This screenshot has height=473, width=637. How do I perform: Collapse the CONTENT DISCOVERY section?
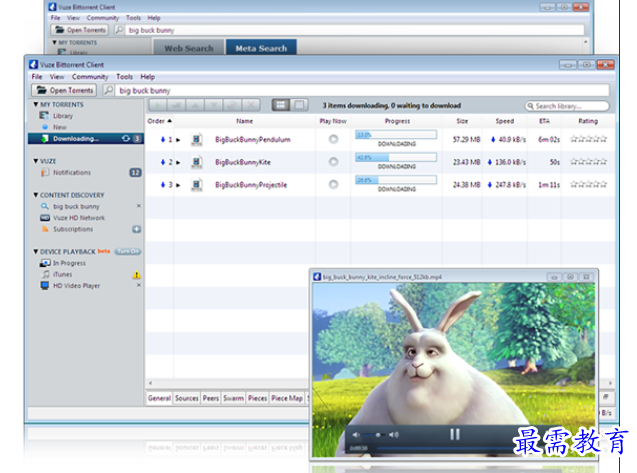(x=36, y=195)
